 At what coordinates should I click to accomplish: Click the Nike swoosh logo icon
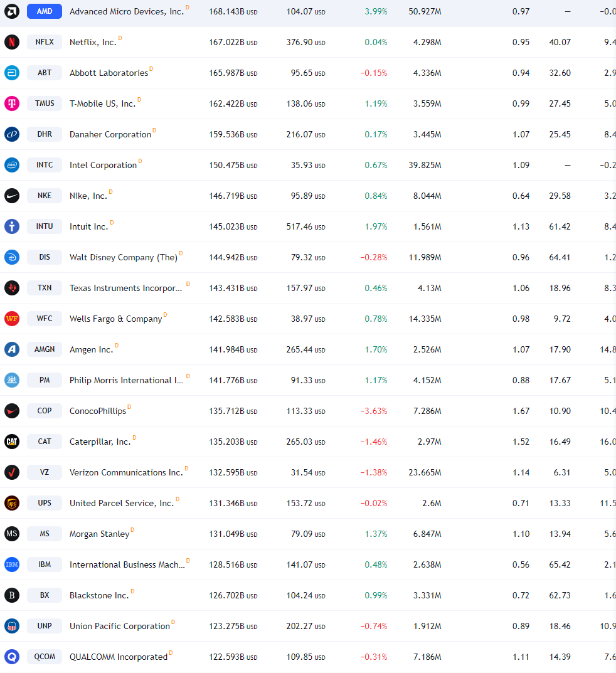point(12,196)
